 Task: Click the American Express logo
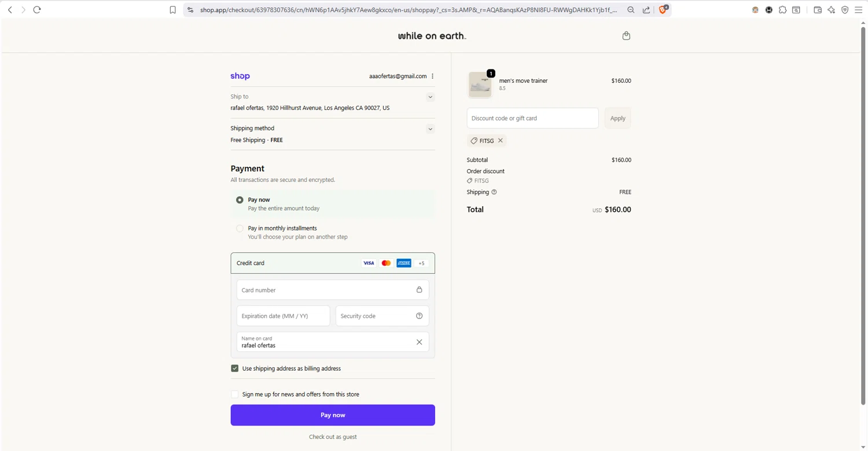pos(404,263)
